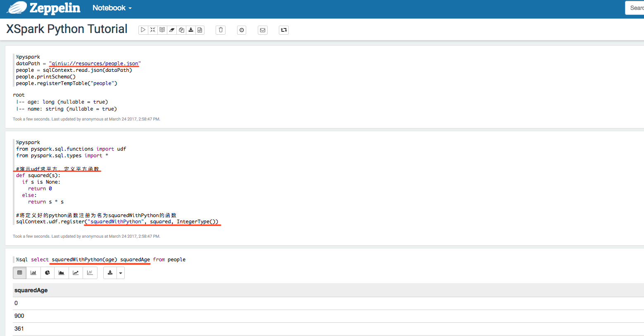Click the 'def squared(s):' code line
This screenshot has width=644, height=336.
pos(38,175)
